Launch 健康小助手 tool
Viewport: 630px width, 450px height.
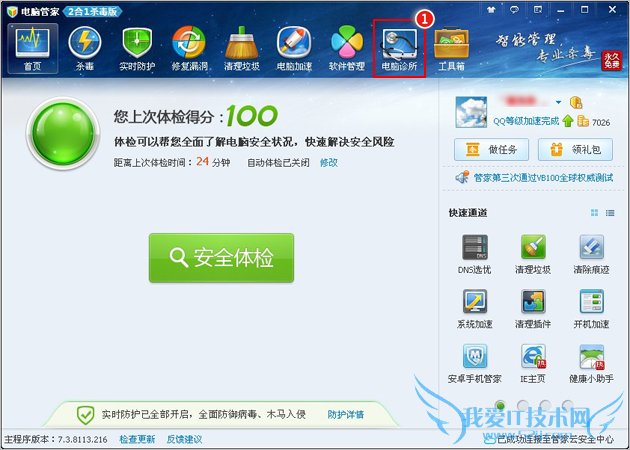coord(591,364)
